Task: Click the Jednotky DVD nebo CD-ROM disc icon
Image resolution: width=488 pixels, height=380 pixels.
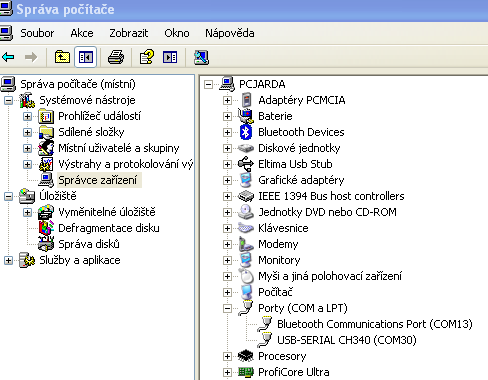Action: coord(246,212)
